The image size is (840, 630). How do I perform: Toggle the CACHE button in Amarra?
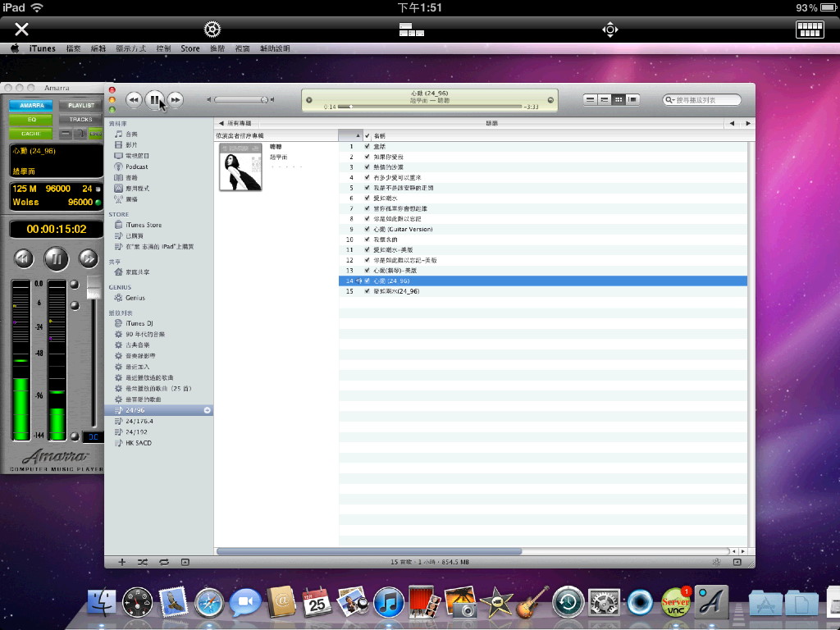pyautogui.click(x=31, y=134)
